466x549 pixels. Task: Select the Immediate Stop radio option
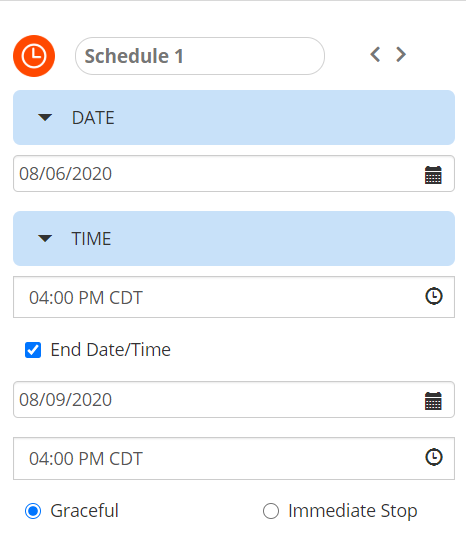tap(271, 511)
